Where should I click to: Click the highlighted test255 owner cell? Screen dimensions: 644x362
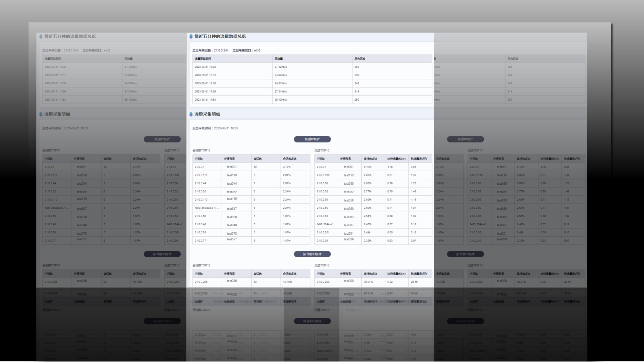click(x=232, y=281)
